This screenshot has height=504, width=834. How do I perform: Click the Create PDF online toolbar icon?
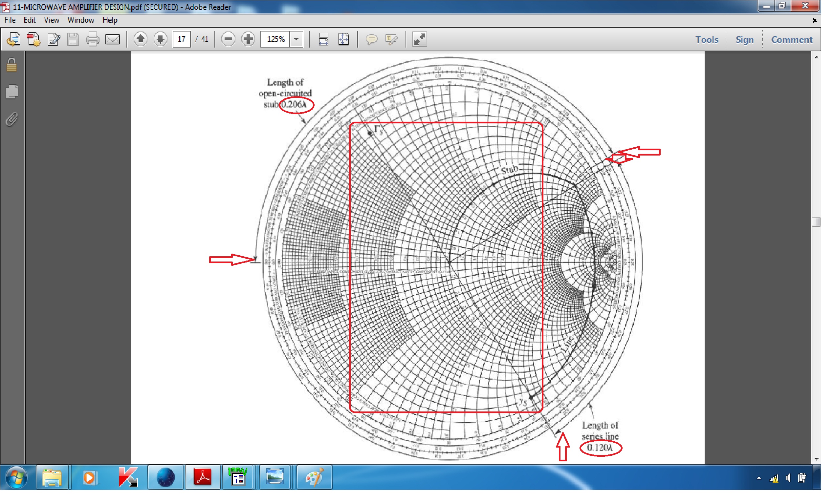pyautogui.click(x=13, y=40)
